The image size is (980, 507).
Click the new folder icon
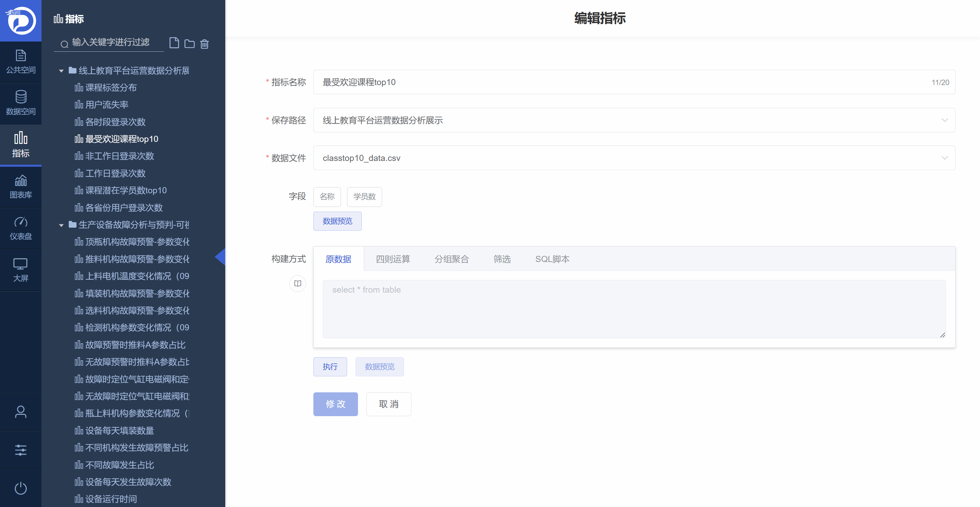[x=189, y=44]
